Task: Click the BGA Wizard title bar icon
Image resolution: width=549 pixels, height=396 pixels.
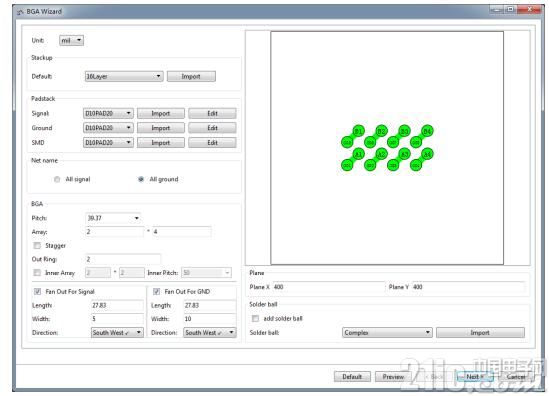Action: 21,12
